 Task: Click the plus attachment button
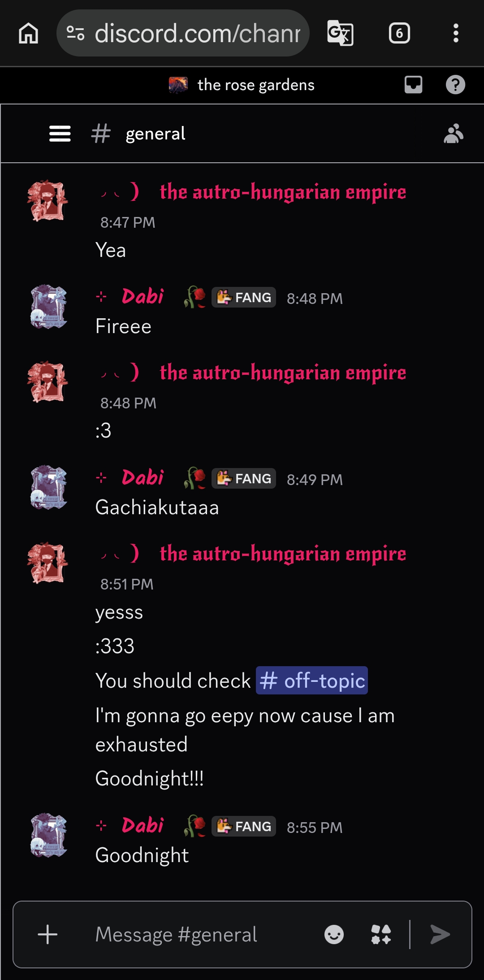48,935
